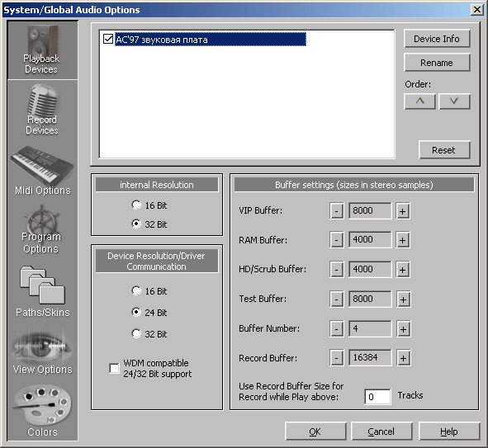Open View Options via eye icon
Screen dimensions: 488x448
[x=42, y=351]
